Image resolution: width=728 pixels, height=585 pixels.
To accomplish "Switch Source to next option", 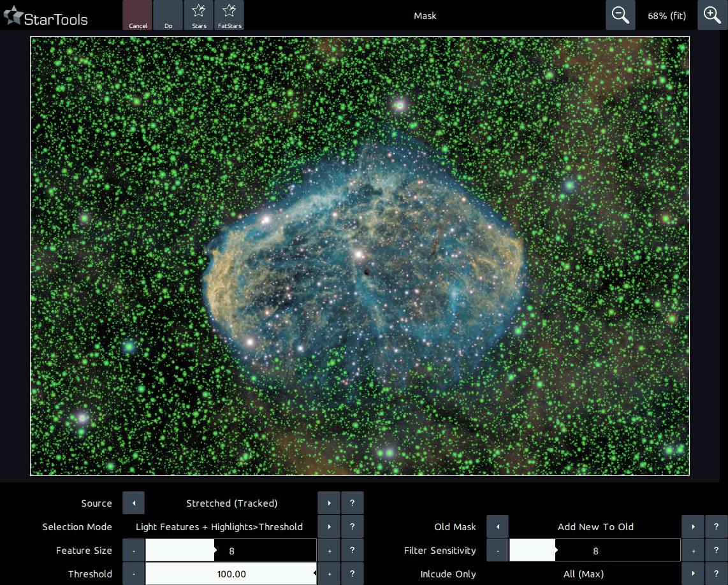I will click(x=329, y=503).
